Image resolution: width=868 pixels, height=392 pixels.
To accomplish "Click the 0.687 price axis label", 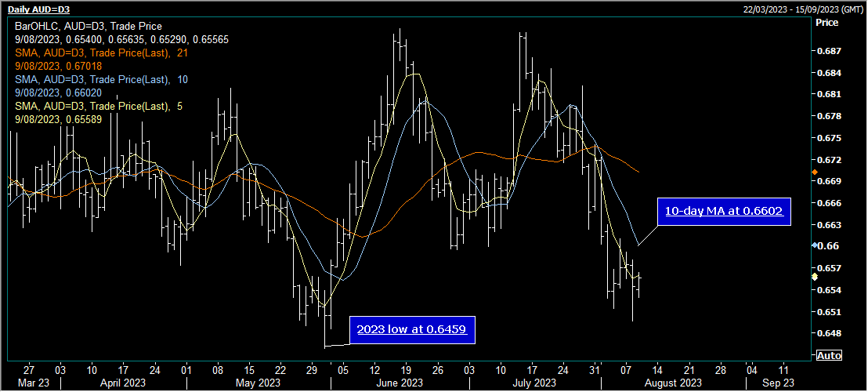I will 829,51.
